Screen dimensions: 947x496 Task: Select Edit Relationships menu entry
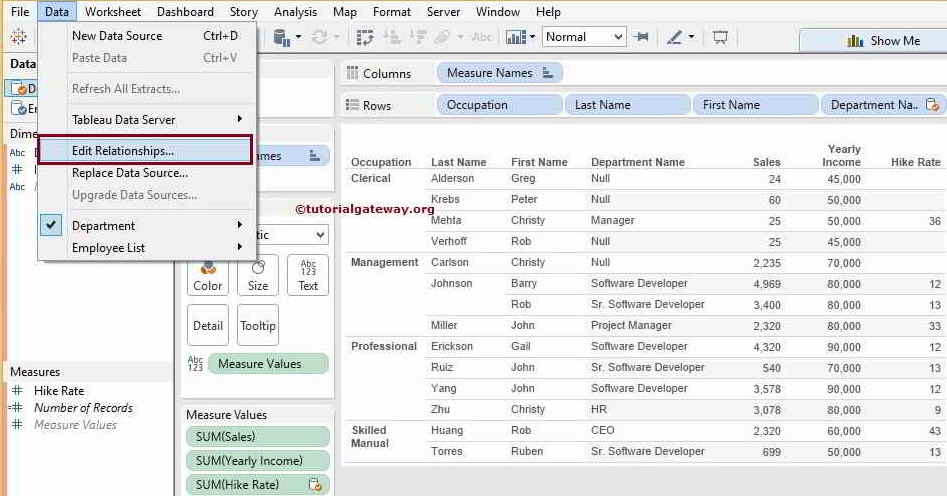123,151
